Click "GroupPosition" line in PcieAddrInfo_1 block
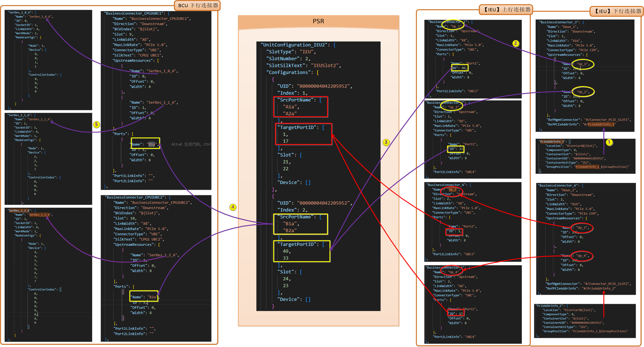The height and width of the screenshot is (347, 644). coord(587,167)
